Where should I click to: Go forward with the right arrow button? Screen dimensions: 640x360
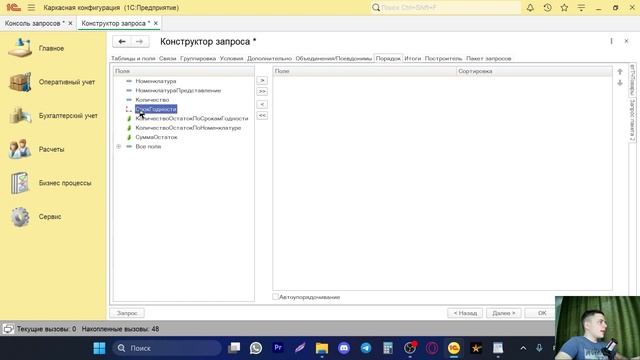pyautogui.click(x=139, y=41)
